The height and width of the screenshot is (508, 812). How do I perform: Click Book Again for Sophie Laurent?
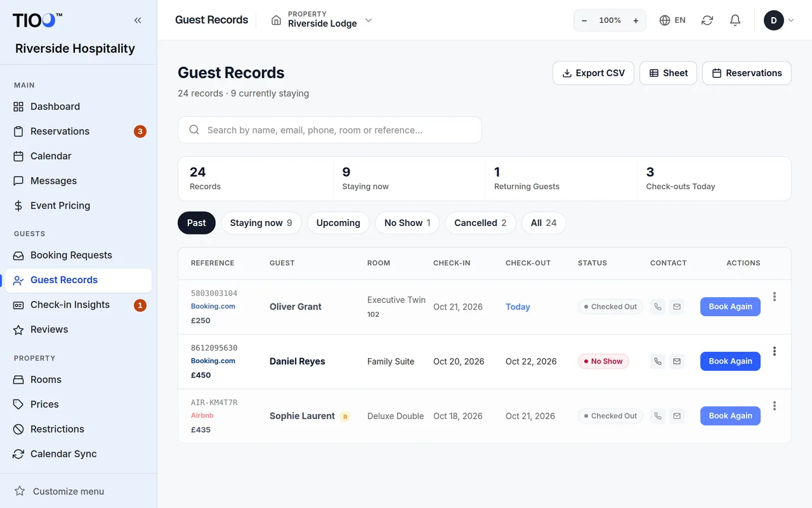(730, 416)
